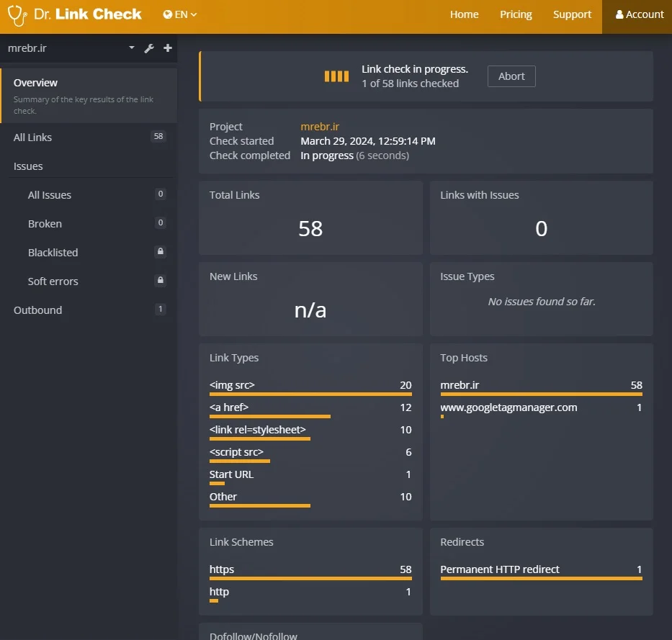Select the Overview sidebar item

coord(89,96)
